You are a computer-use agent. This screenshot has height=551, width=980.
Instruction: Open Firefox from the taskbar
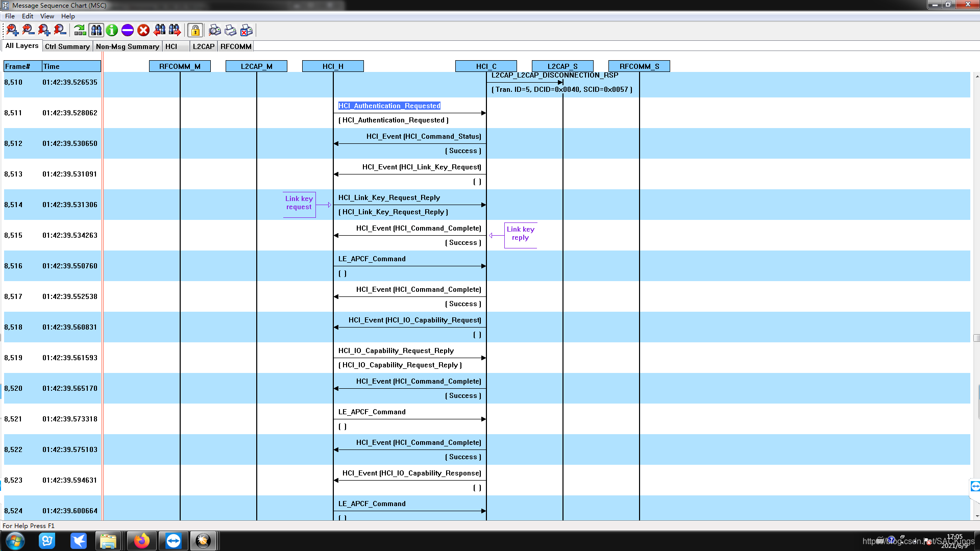coord(141,541)
